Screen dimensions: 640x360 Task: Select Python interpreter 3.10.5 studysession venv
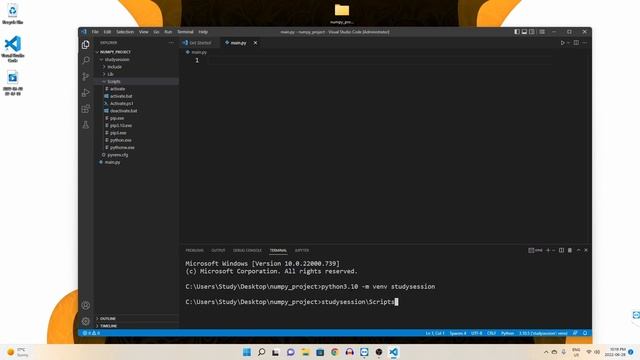click(543, 333)
